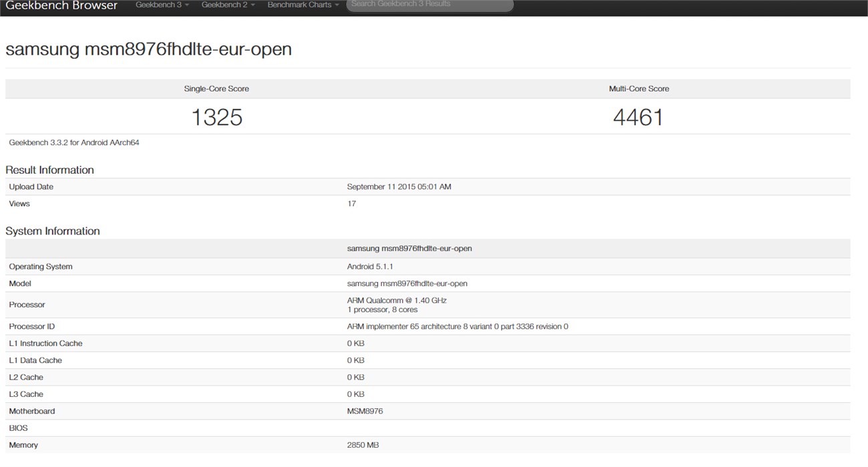The image size is (868, 467).
Task: Select the Memory row label
Action: [23, 445]
